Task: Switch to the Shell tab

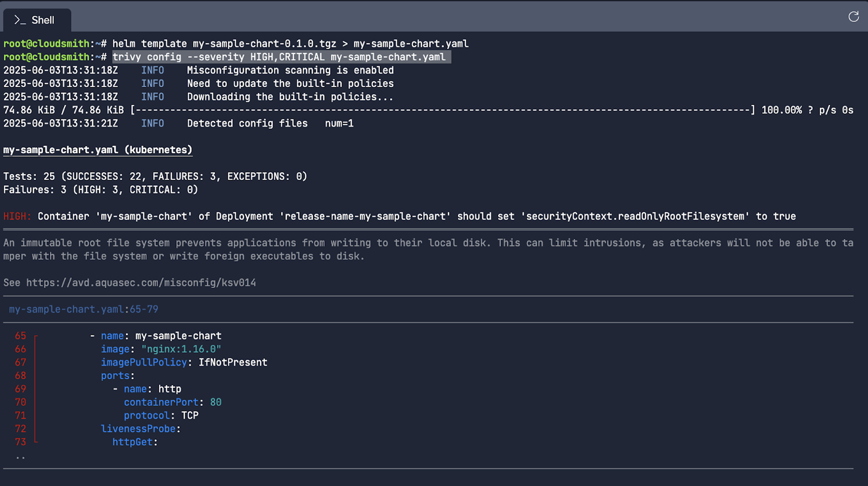Action: pyautogui.click(x=37, y=20)
